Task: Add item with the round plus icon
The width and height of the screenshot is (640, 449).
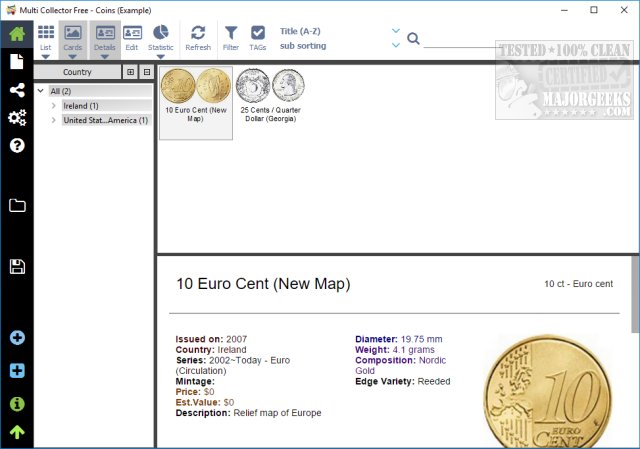Action: tap(17, 338)
